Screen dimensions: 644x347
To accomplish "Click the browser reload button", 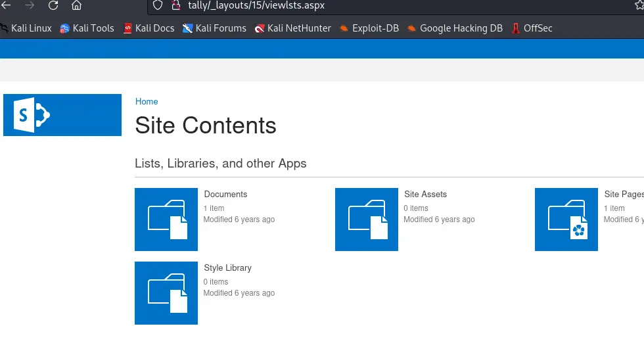I will 53,5.
